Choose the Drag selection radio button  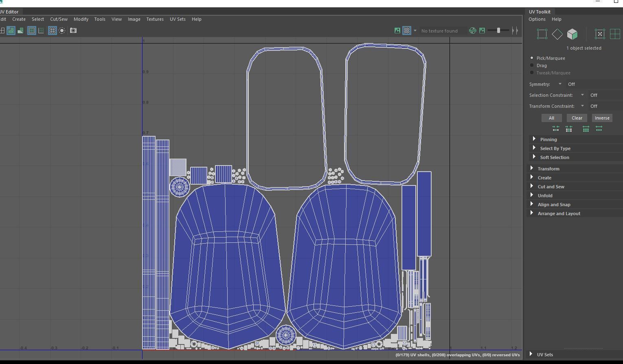532,65
